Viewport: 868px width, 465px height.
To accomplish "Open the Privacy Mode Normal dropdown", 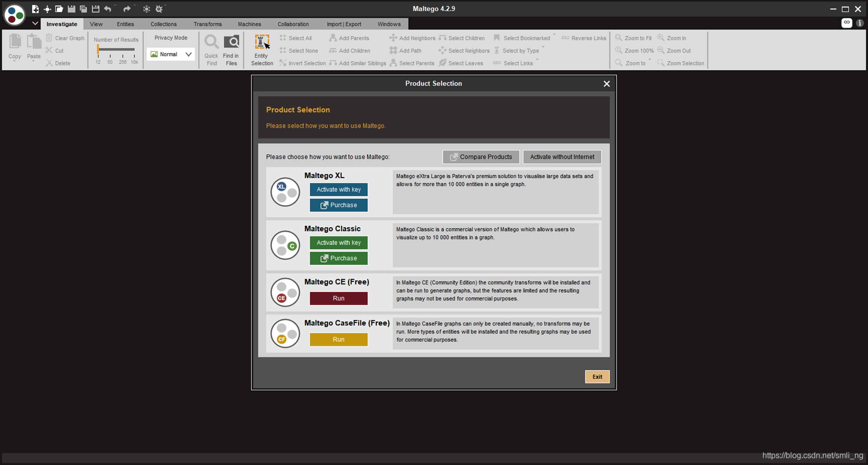I will coord(171,54).
